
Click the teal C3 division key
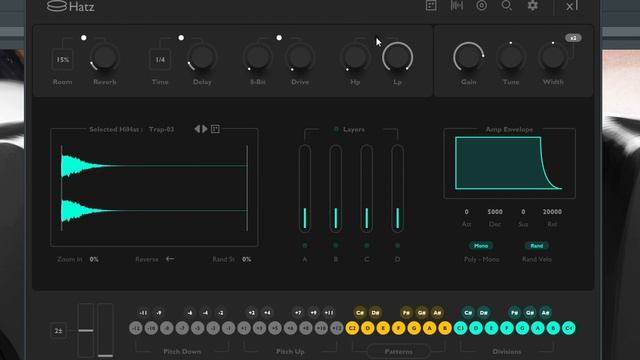pyautogui.click(x=460, y=328)
